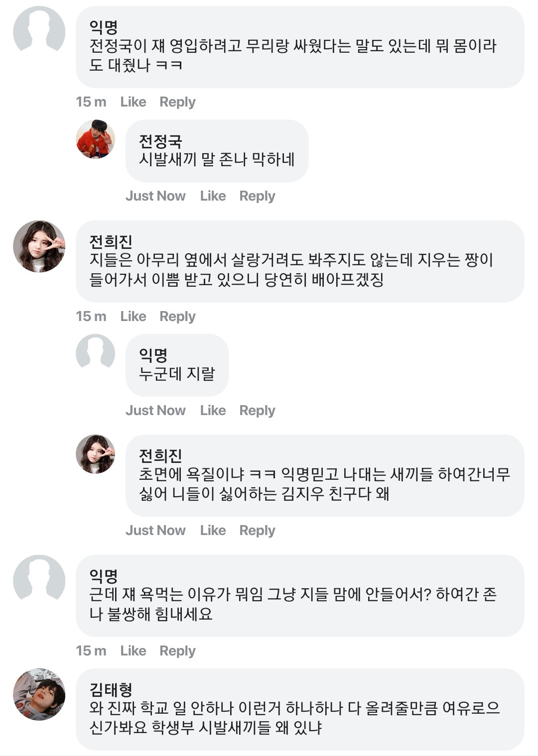Click the Just Now timestamp under 전정국's reply

pos(155,196)
